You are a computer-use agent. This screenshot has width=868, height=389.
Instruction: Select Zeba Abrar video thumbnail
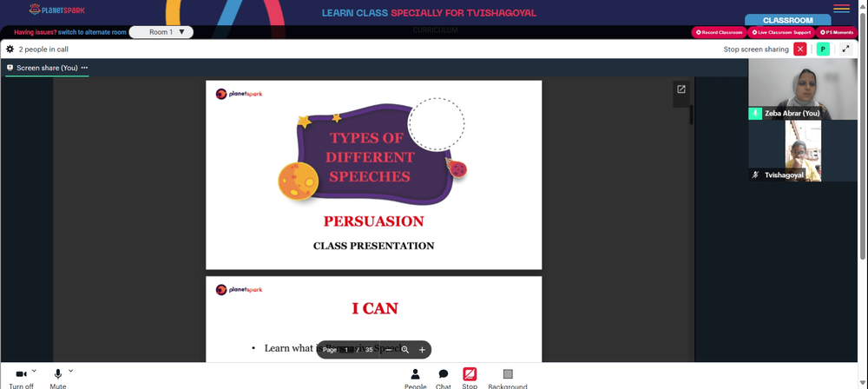[x=803, y=89]
